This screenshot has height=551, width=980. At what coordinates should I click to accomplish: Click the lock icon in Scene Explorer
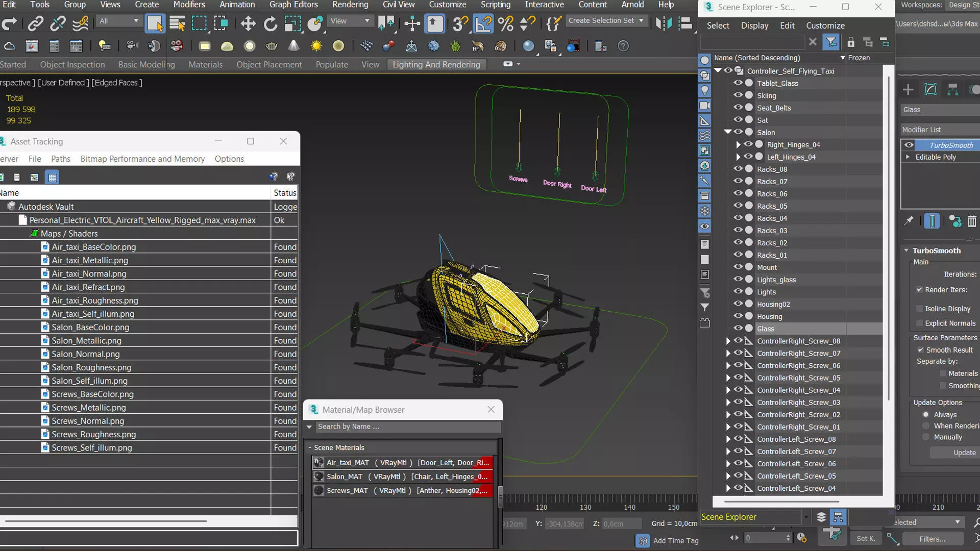point(851,42)
